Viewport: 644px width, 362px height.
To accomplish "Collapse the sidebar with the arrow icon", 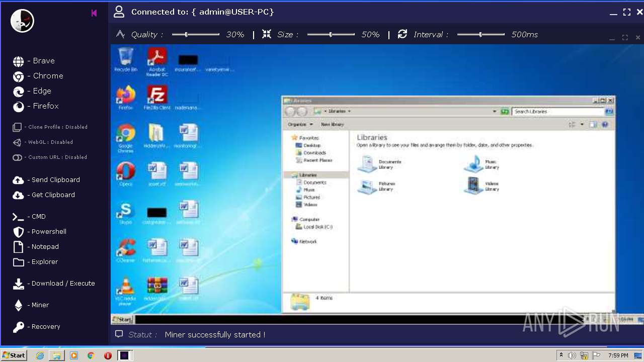I will [x=94, y=13].
